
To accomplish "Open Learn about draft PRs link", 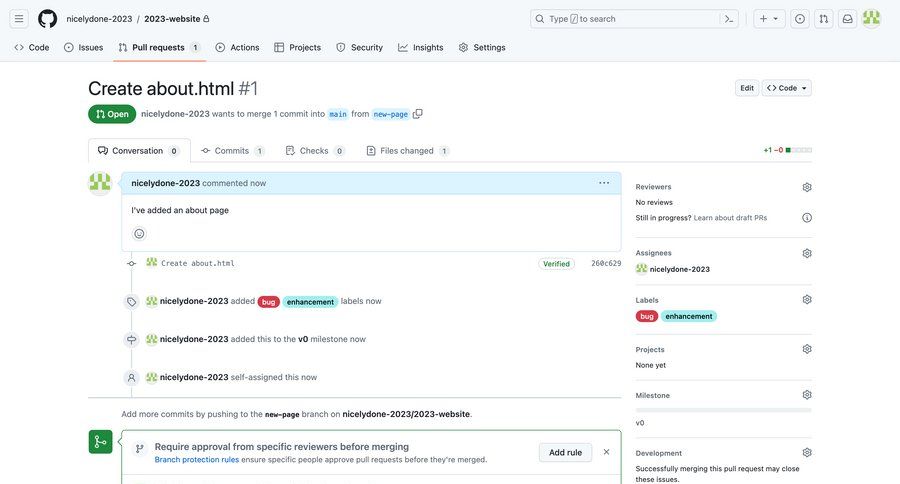I will (730, 218).
